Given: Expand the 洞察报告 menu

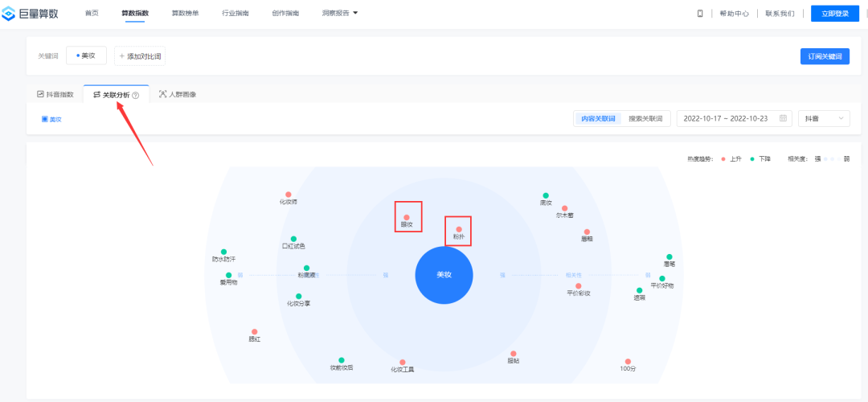Looking at the screenshot, I should pos(339,13).
